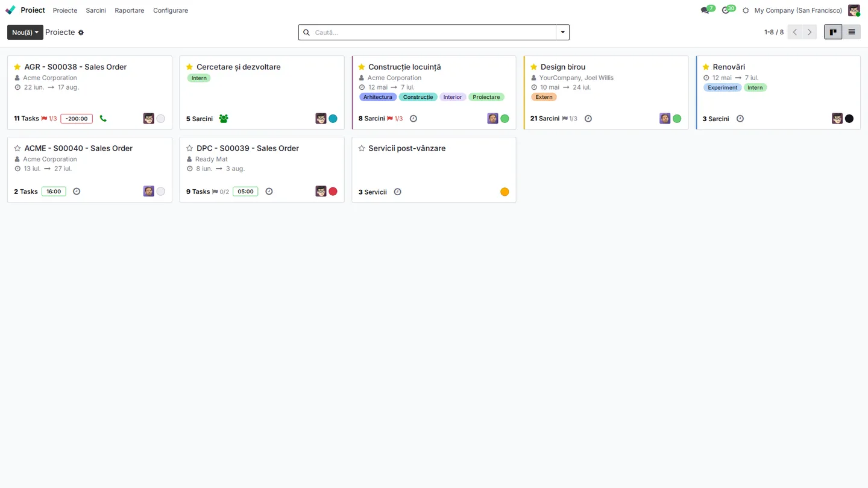Open activity clock on ACME S00040 card
This screenshot has height=488, width=868.
[x=77, y=192]
